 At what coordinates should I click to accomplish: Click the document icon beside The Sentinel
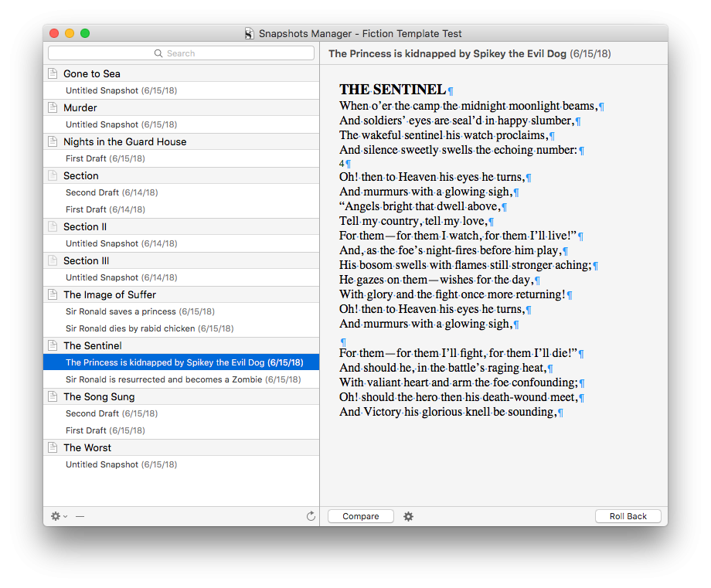click(53, 345)
